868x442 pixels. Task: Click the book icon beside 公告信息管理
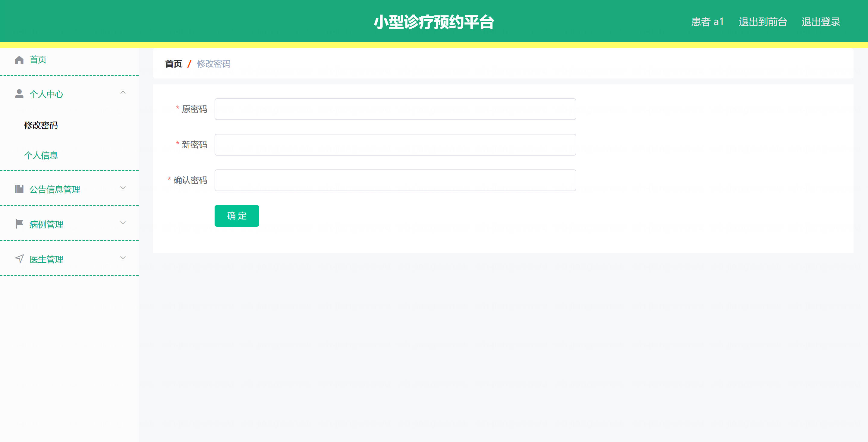coord(19,189)
